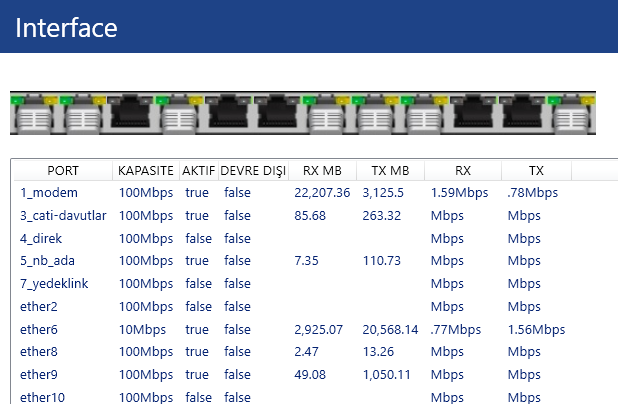
Task: Click the first dark unplugged port icon
Action: coord(131,114)
